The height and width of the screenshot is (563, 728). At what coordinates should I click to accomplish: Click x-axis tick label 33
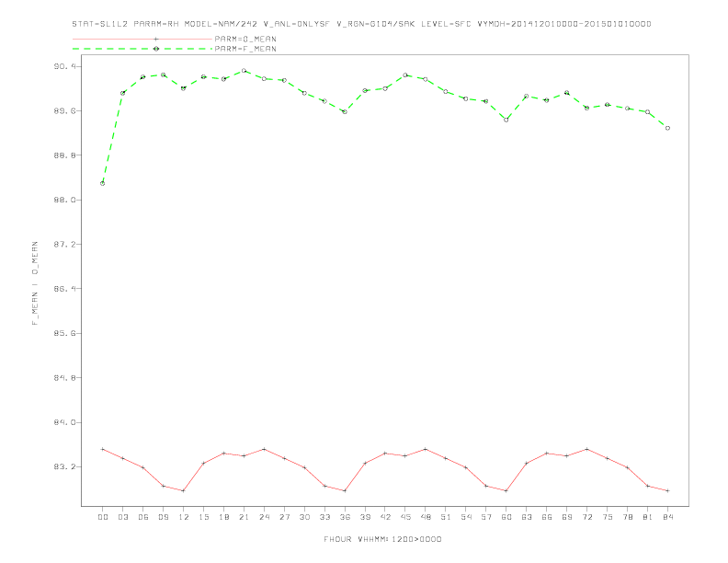pos(325,517)
